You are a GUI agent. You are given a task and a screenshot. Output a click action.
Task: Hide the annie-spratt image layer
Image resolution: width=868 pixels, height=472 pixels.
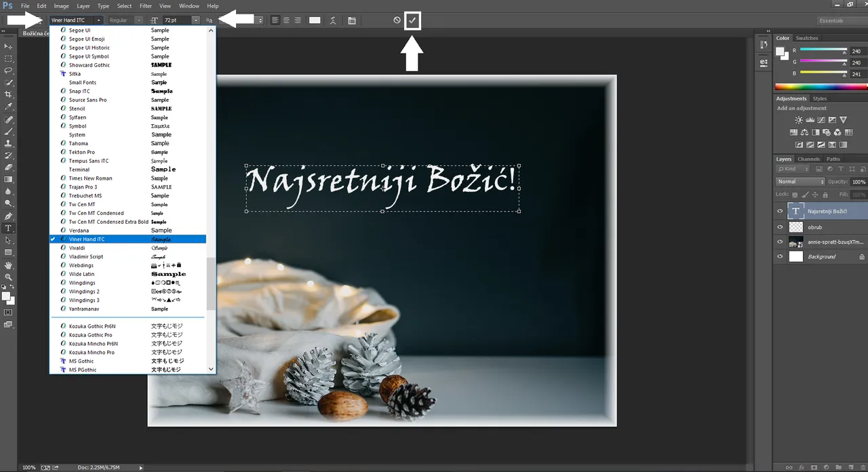tap(780, 242)
